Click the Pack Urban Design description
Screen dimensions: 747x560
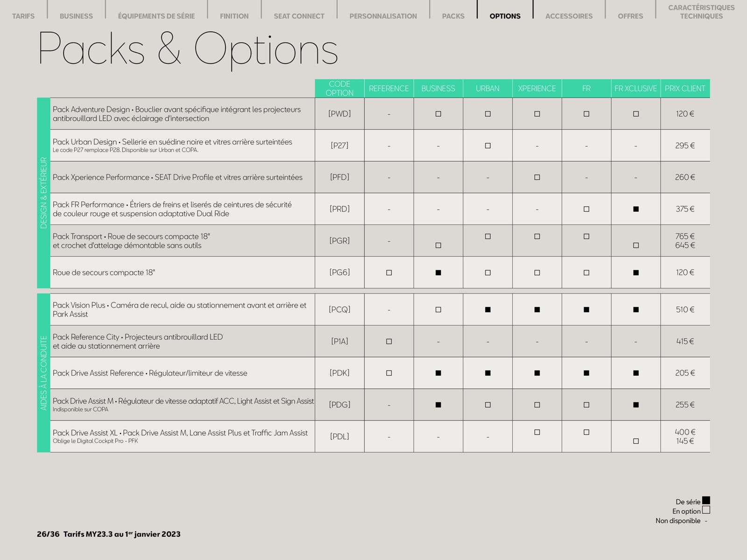pos(172,145)
